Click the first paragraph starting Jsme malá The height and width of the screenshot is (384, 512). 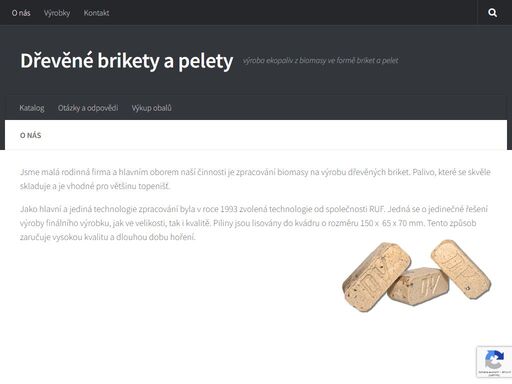[x=255, y=179]
